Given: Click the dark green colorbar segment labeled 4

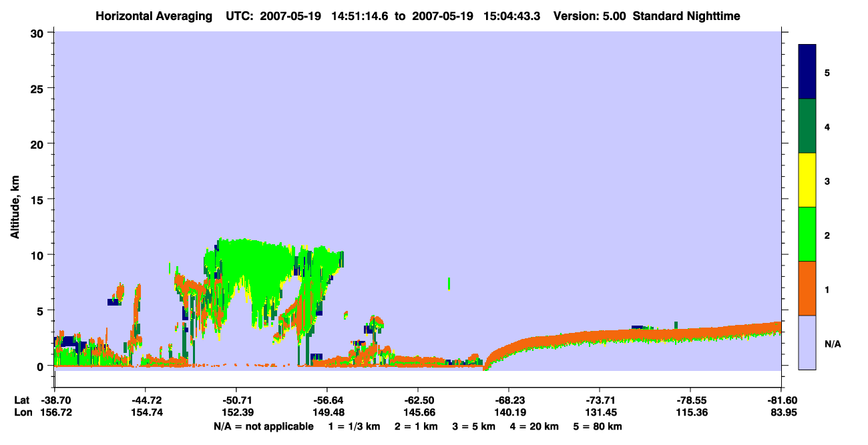Looking at the screenshot, I should (x=807, y=126).
